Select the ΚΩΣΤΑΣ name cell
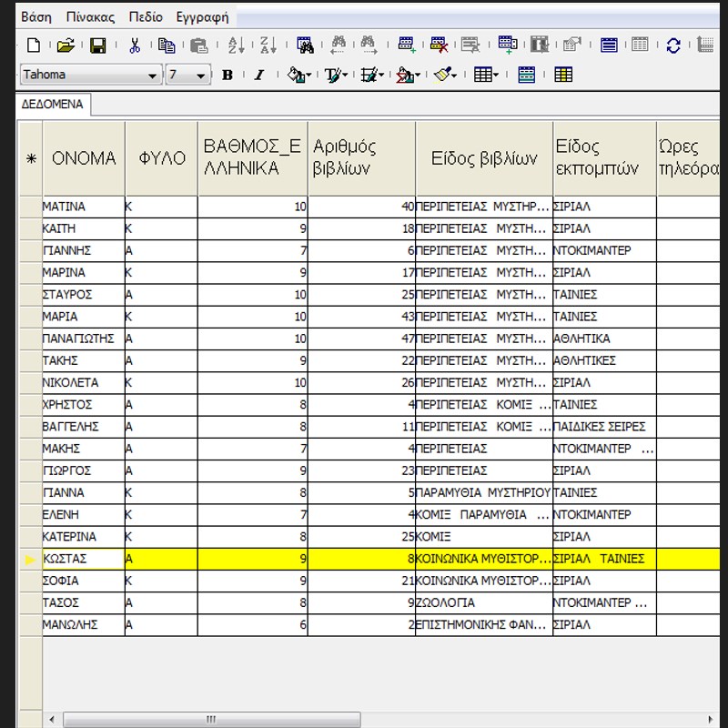Viewport: 728px width, 728px height. tap(84, 559)
